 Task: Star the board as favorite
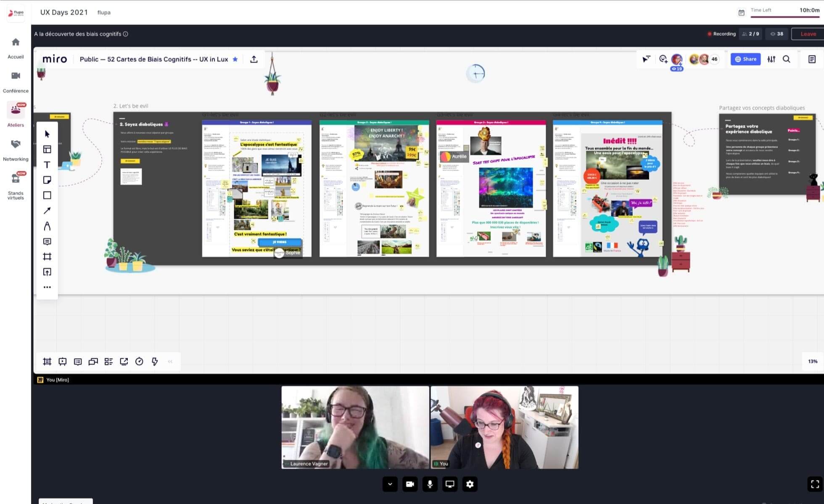pyautogui.click(x=235, y=59)
